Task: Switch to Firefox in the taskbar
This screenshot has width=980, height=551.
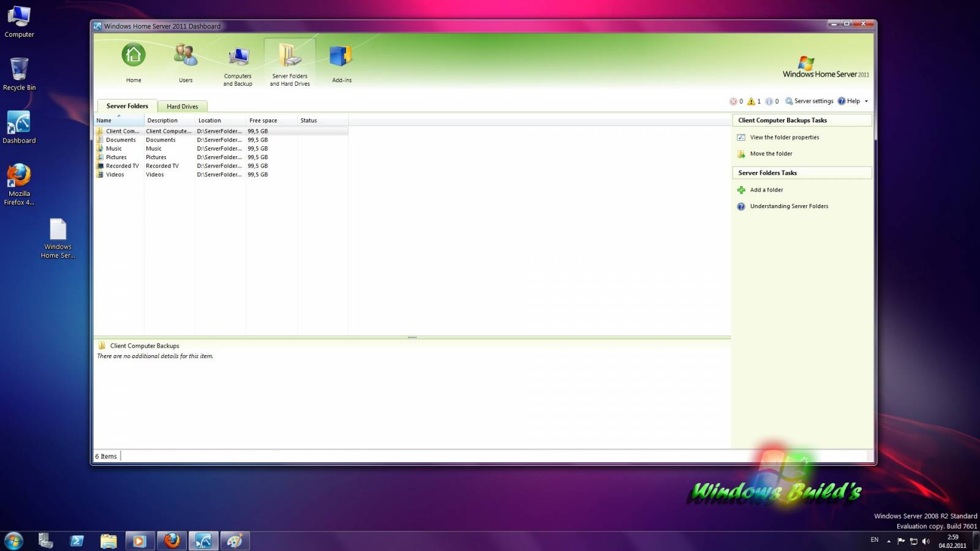Action: (171, 541)
